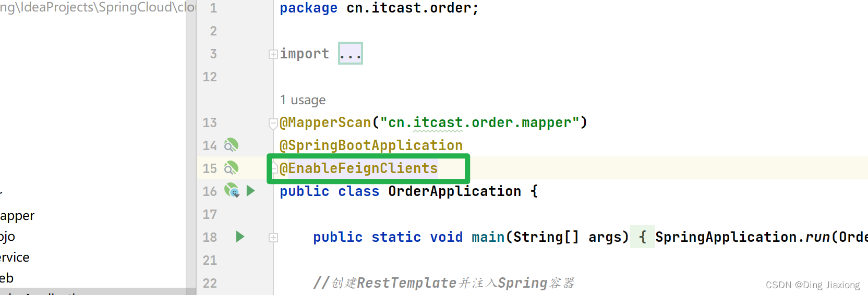Click the Spring gutter icon on line 16
Viewport: 868px width, 295px height.
click(232, 190)
